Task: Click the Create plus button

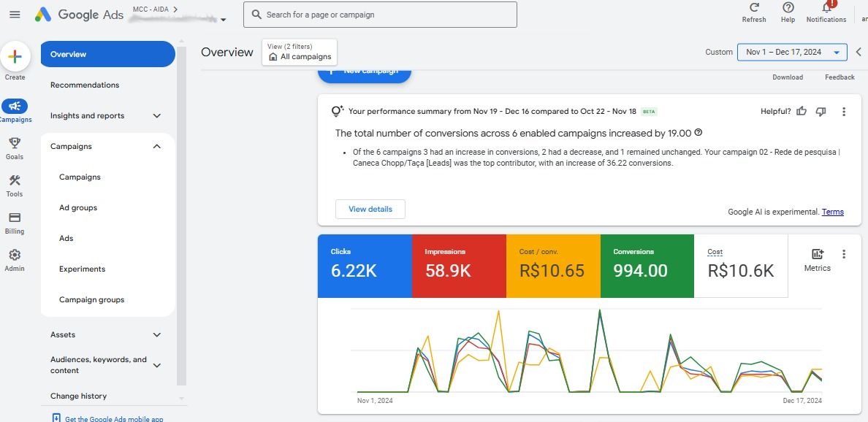Action: (x=15, y=56)
